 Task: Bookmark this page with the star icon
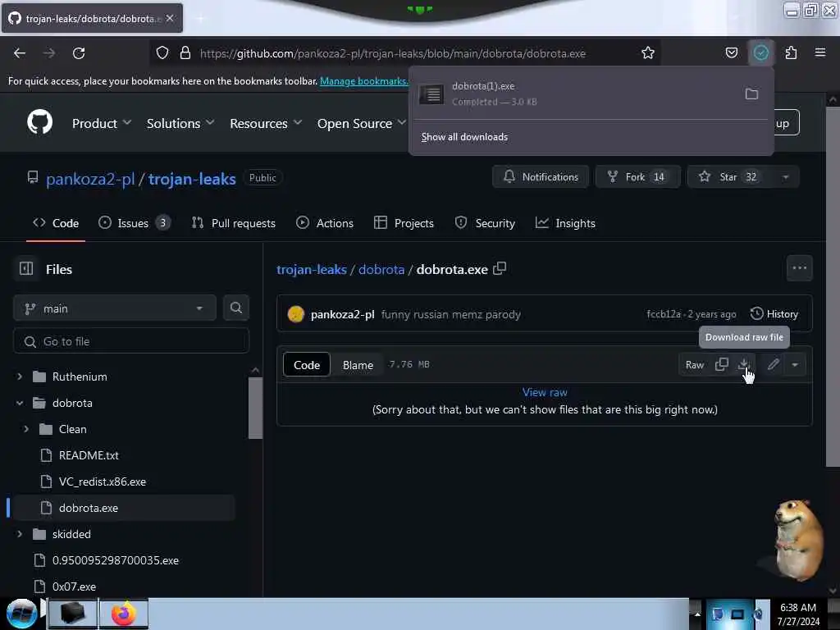pyautogui.click(x=648, y=52)
